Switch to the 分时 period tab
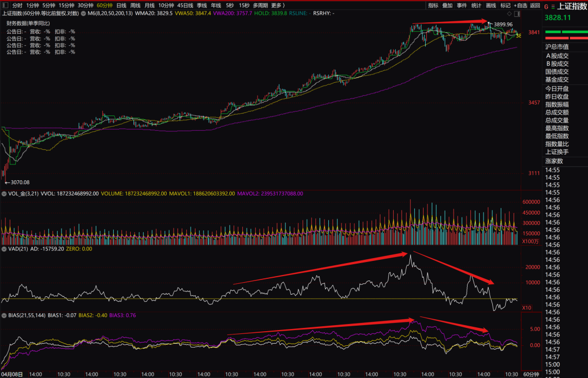 pyautogui.click(x=17, y=5)
